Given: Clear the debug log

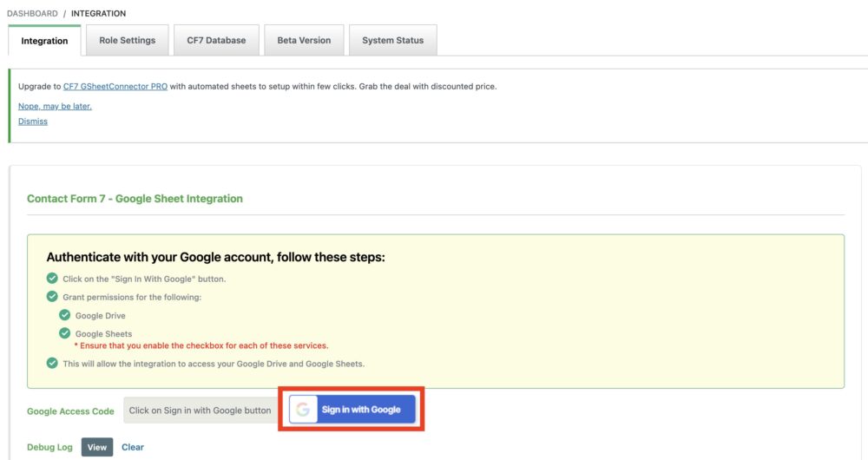Looking at the screenshot, I should coord(133,447).
